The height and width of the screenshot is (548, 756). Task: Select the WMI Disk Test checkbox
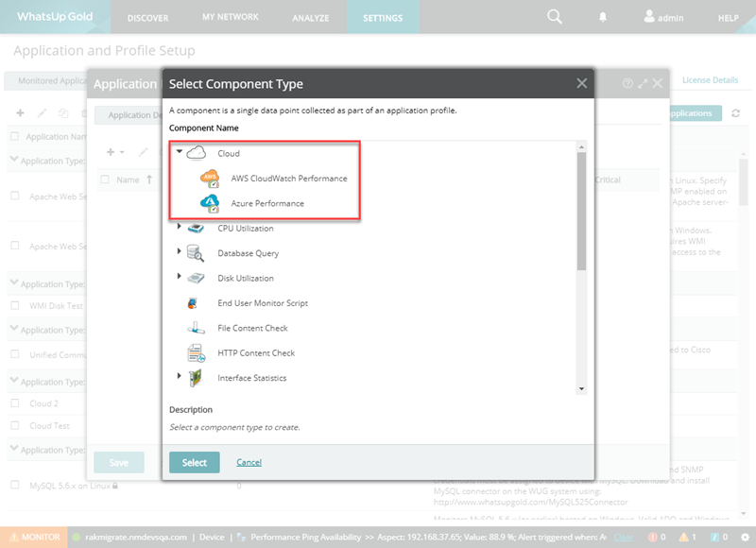(15, 305)
